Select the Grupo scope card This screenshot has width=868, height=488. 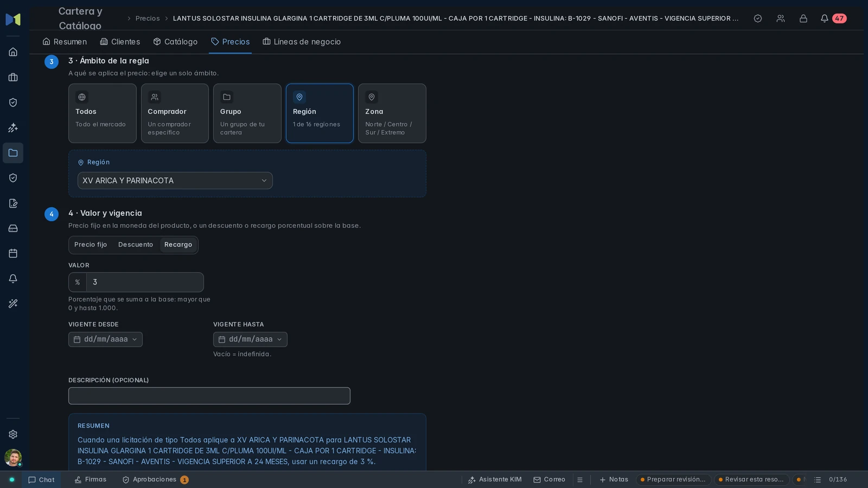point(247,113)
